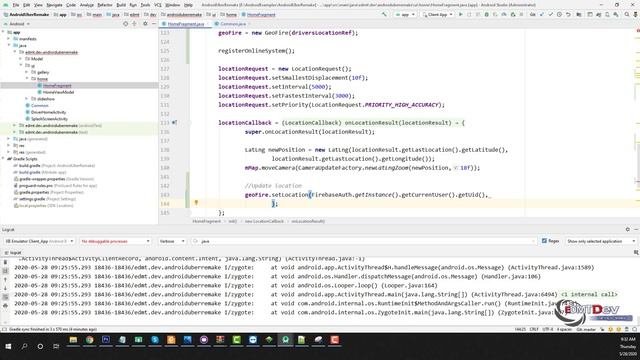Select the logcat tab in Logcat panel

(13, 253)
